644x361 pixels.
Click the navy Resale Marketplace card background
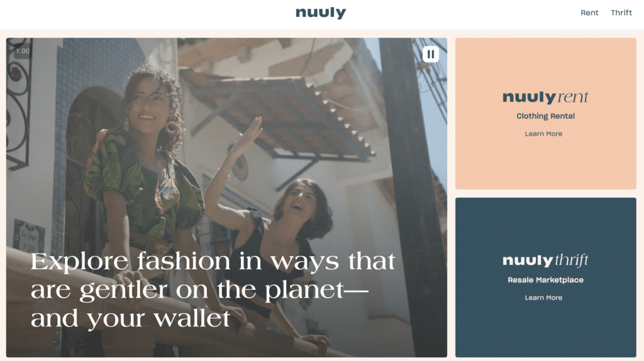click(x=545, y=328)
